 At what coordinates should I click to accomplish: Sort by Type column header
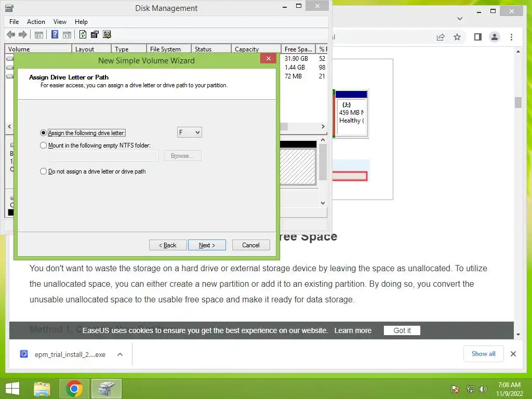[129, 49]
